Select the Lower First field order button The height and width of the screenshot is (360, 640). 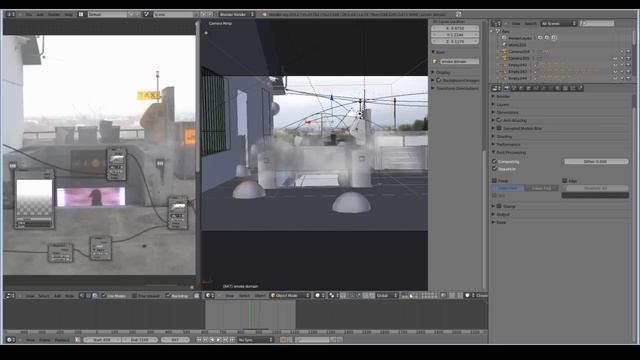click(x=542, y=188)
